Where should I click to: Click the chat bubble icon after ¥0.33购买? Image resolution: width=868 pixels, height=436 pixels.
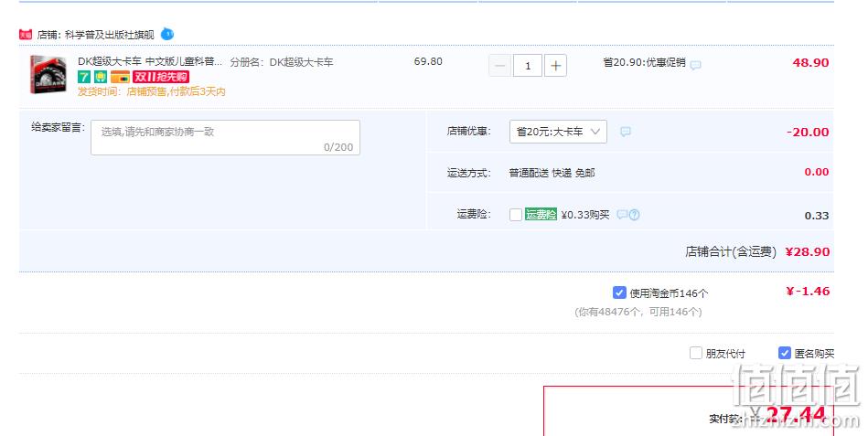tap(622, 214)
